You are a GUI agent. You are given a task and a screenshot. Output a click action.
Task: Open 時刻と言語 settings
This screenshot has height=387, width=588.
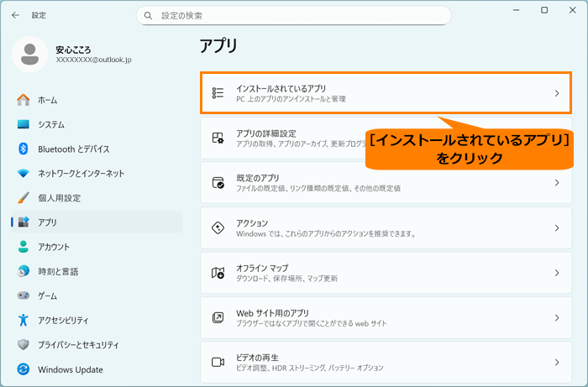click(x=97, y=271)
